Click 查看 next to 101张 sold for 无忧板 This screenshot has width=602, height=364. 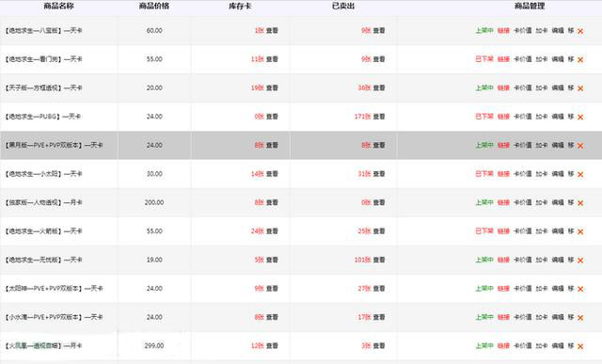(x=379, y=260)
